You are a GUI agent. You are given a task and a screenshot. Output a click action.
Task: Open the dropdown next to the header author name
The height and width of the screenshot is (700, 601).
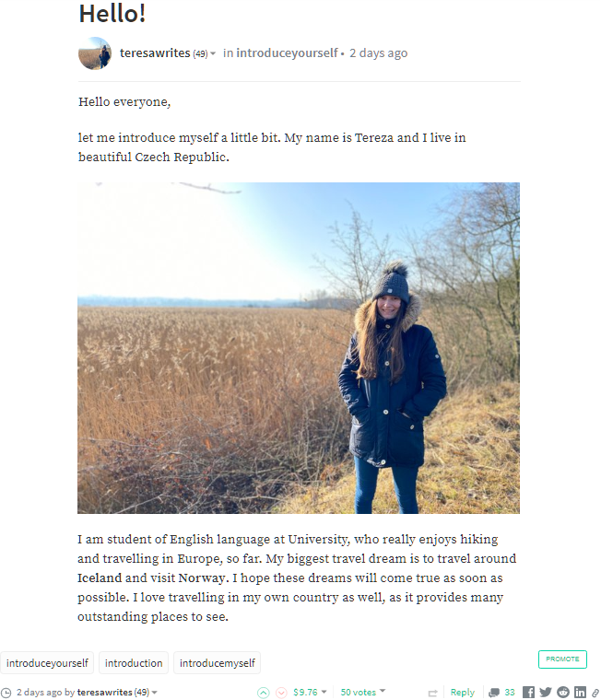click(213, 54)
